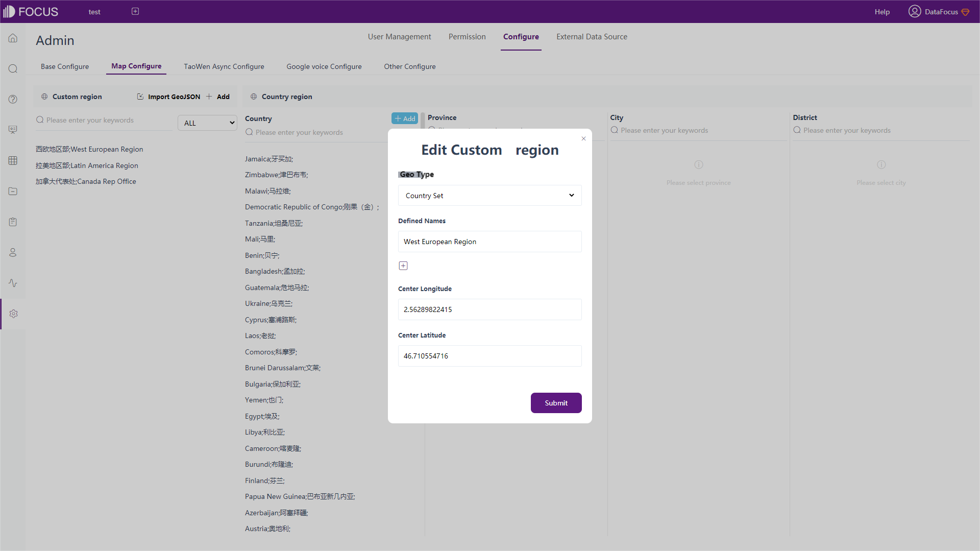
Task: Open the clipboard tasks sidebar icon
Action: [x=13, y=222]
